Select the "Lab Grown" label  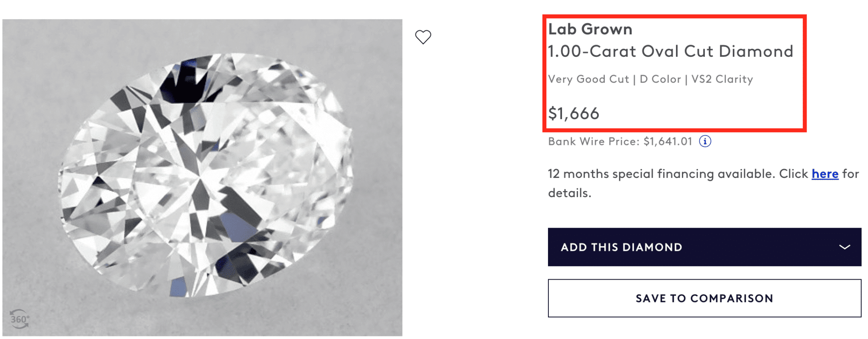[590, 29]
